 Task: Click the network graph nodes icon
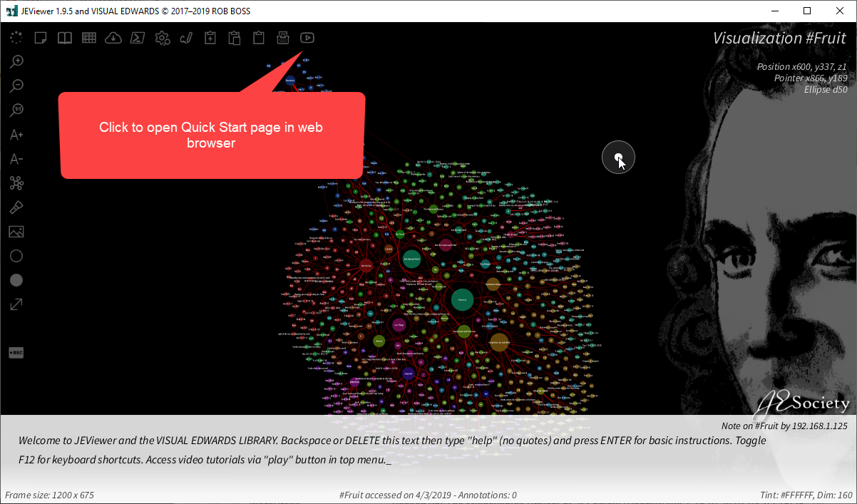tap(16, 183)
